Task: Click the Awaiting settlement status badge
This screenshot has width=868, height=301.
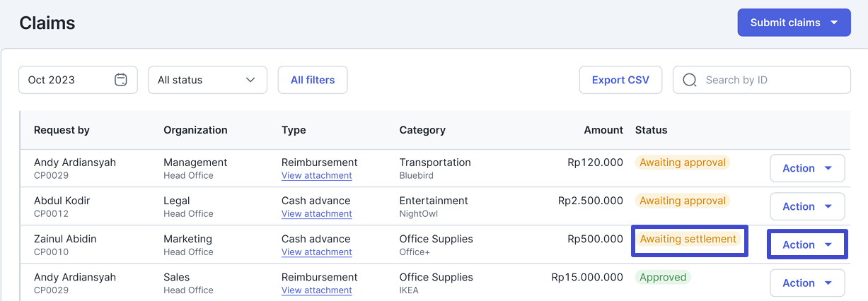Action: [688, 239]
